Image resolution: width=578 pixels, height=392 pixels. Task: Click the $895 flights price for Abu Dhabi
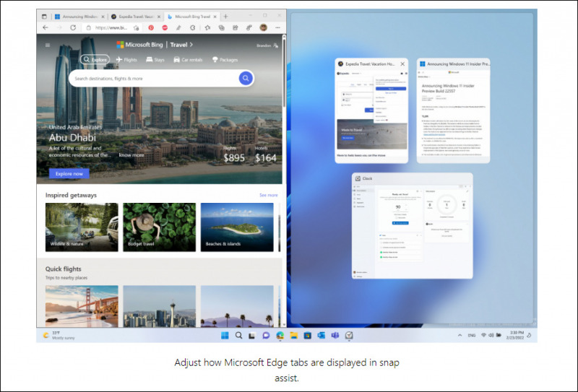point(234,158)
